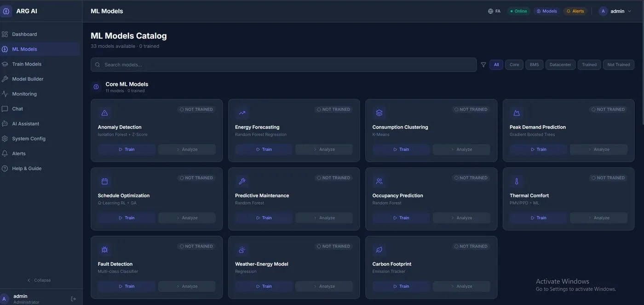Click the filter funnel icon

[x=483, y=65]
